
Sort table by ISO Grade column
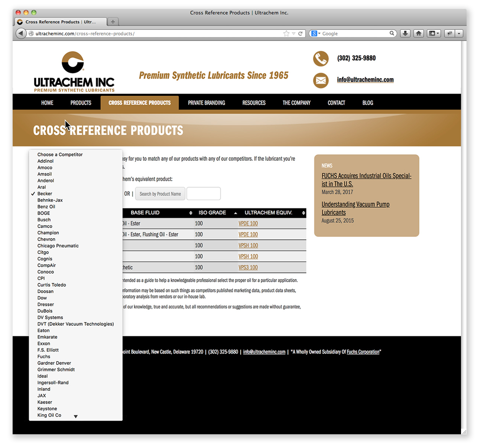click(236, 213)
